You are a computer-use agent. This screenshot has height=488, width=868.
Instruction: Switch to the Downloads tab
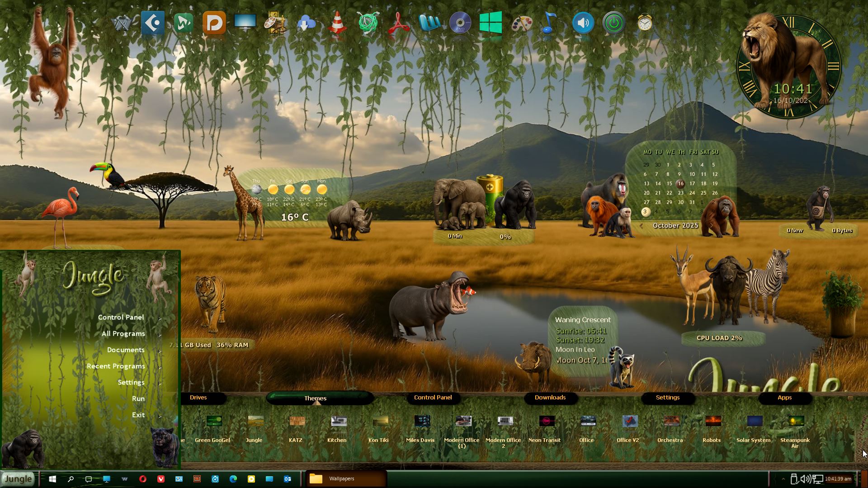550,398
